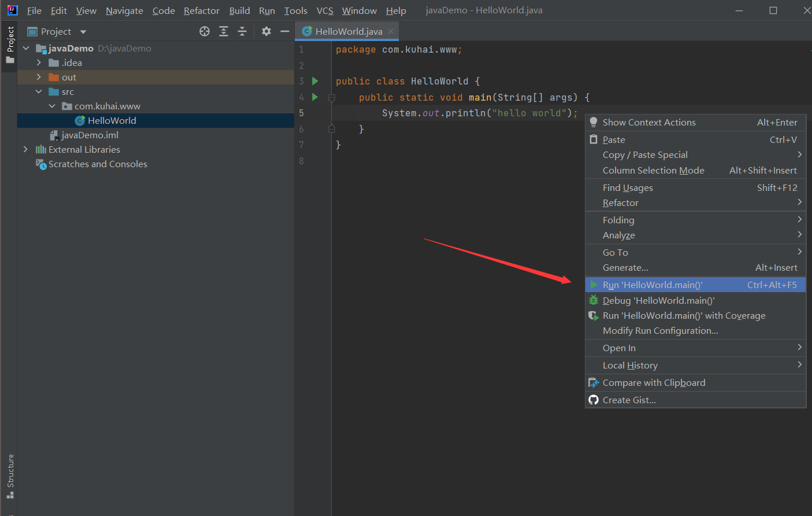812x516 pixels.
Task: Open the Structure tool window side tab
Action: tap(10, 477)
